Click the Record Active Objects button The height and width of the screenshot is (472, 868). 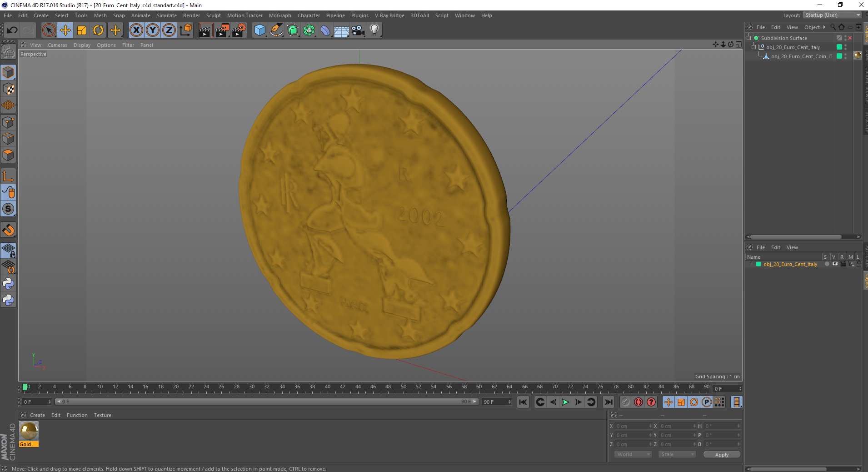coord(626,402)
